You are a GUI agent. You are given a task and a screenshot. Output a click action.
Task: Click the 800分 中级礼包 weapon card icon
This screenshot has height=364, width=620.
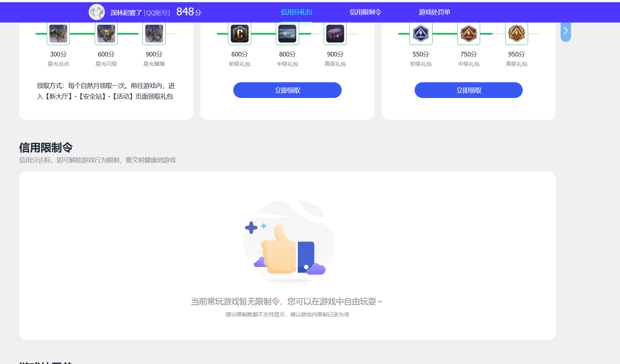click(x=287, y=34)
